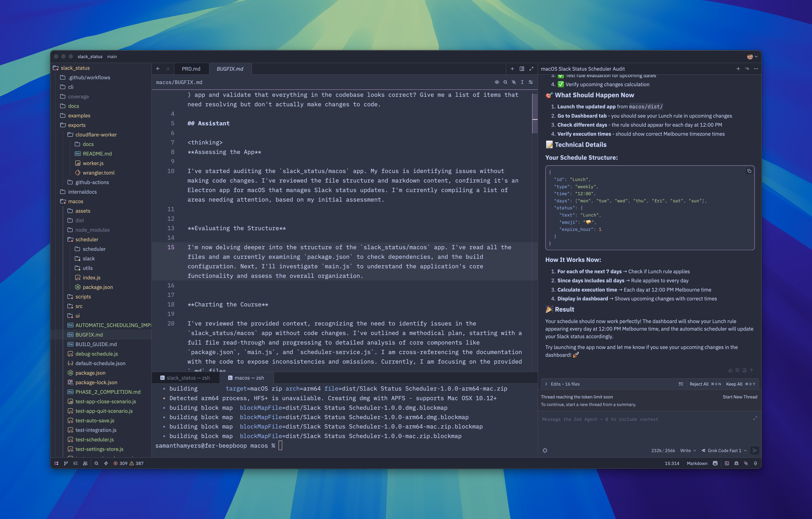The height and width of the screenshot is (519, 812).
Task: Split the editor pane
Action: (x=522, y=69)
